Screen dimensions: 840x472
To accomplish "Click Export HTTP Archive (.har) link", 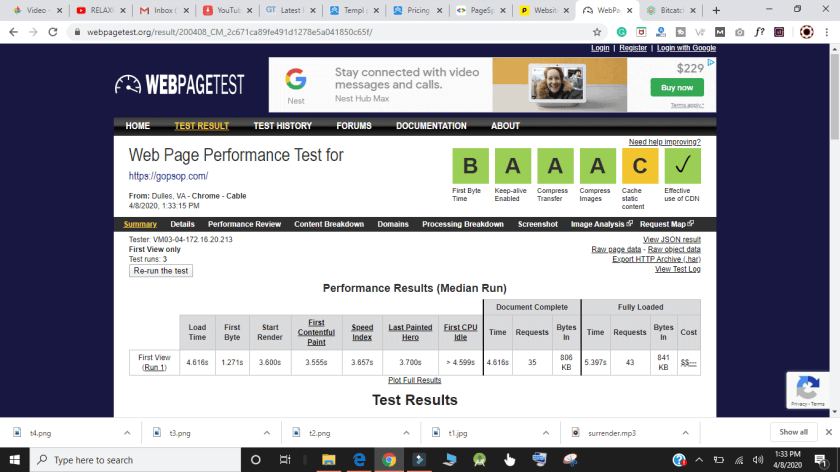I will [656, 259].
